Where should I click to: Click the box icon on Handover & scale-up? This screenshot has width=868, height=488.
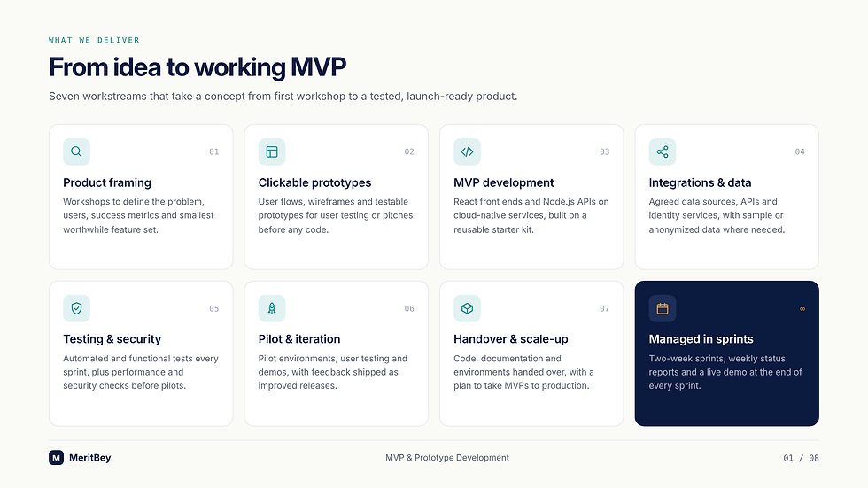click(x=468, y=308)
